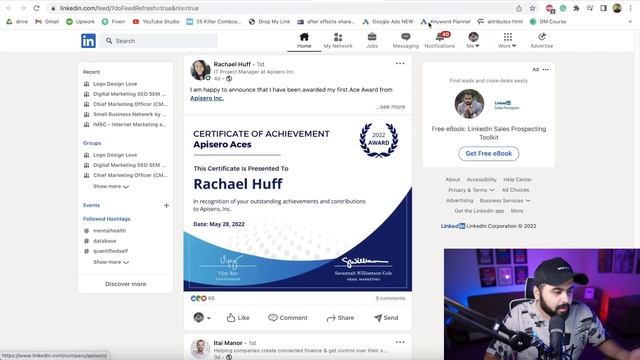Viewport: 640px width, 360px height.
Task: Open the Notifications tab
Action: (x=440, y=41)
